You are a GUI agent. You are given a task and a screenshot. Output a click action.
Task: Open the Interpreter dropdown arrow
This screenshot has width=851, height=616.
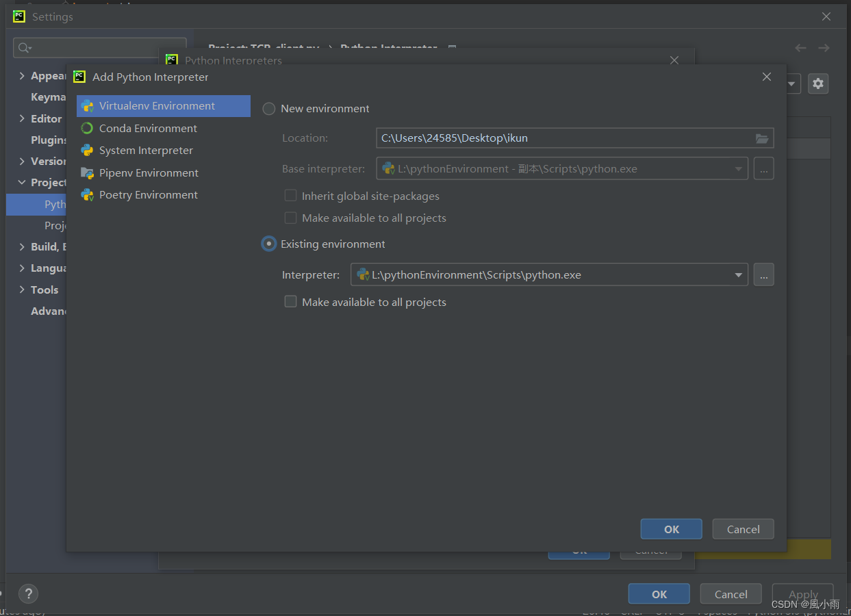739,275
